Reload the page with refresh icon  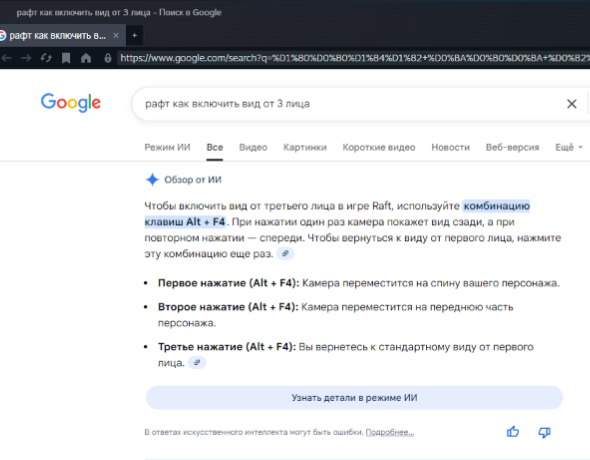[46, 58]
